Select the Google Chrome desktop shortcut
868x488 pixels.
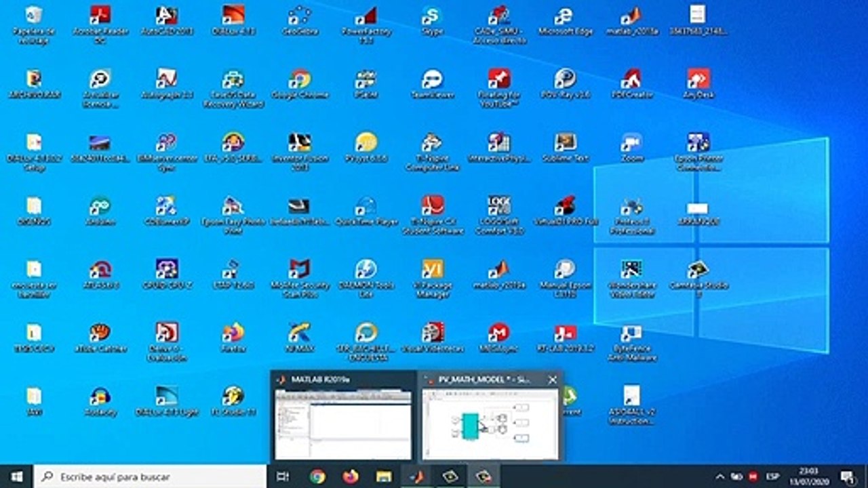coord(299,83)
